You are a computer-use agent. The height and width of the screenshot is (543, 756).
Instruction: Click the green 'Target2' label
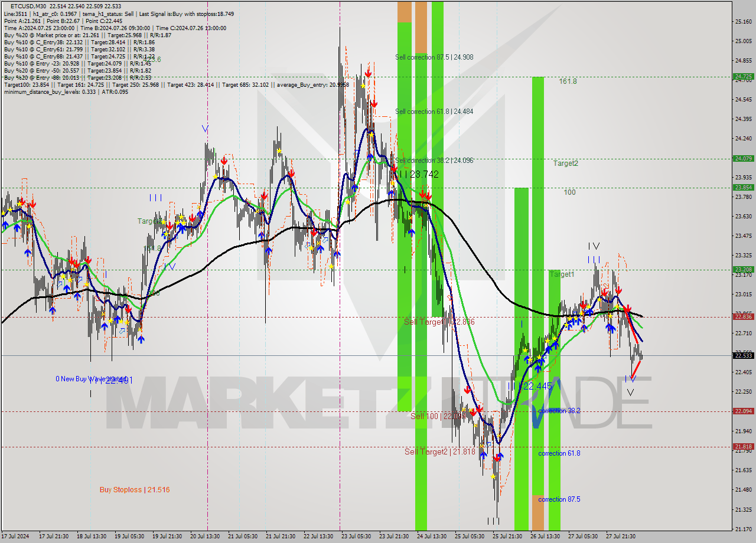pos(565,163)
